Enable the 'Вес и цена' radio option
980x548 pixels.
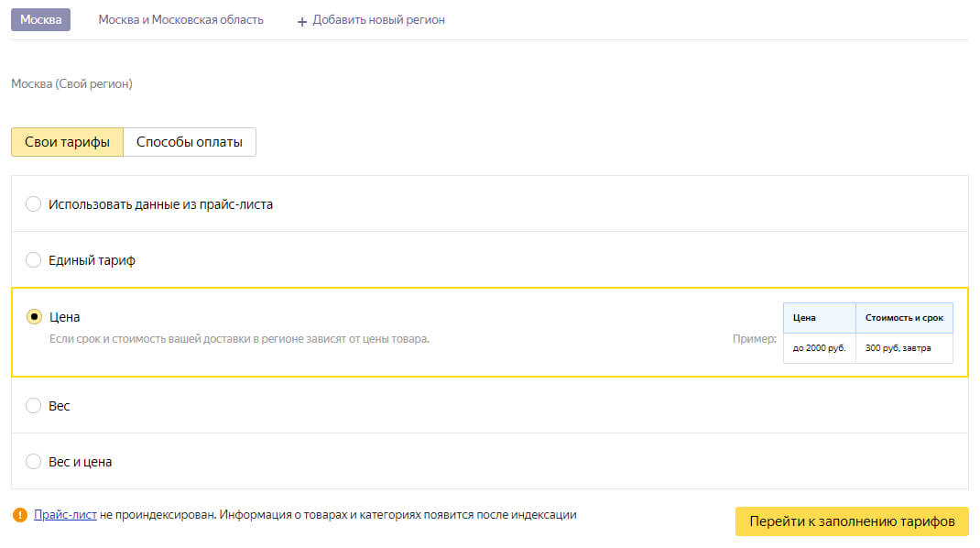click(x=34, y=462)
